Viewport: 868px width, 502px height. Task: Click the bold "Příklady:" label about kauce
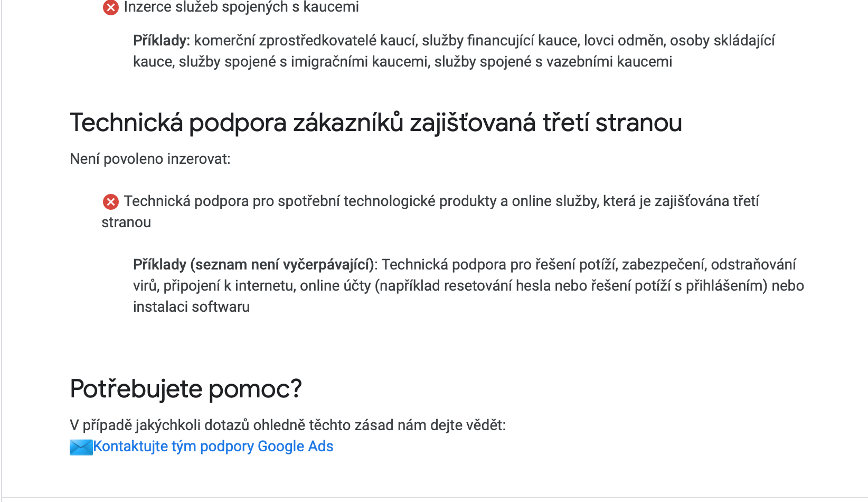pos(161,41)
